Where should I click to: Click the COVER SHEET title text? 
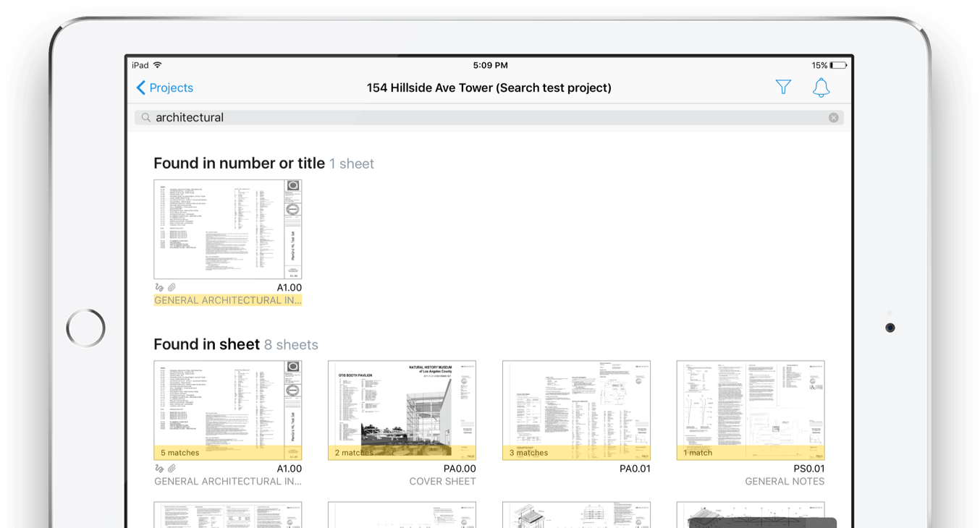442,481
